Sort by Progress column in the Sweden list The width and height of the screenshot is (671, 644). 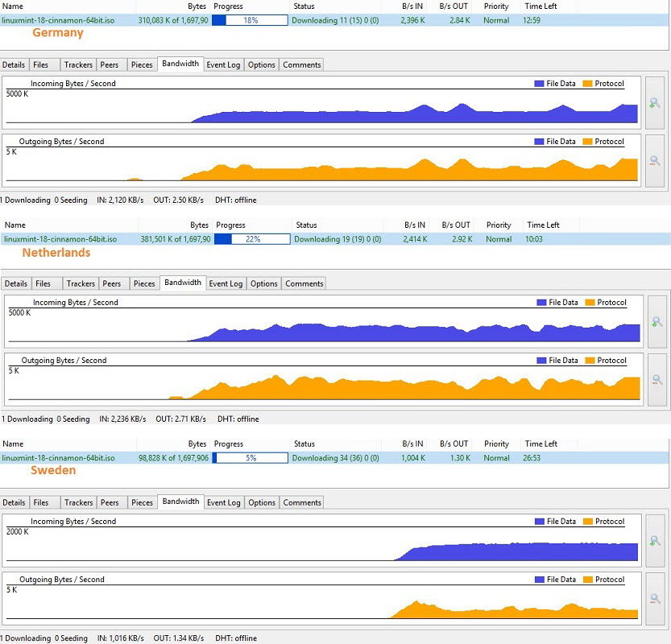tap(229, 444)
